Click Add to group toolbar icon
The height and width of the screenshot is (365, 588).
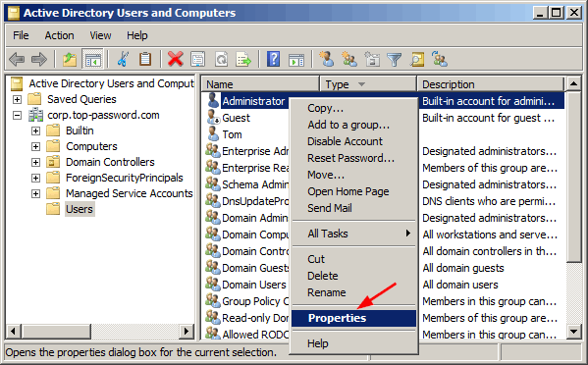(439, 59)
